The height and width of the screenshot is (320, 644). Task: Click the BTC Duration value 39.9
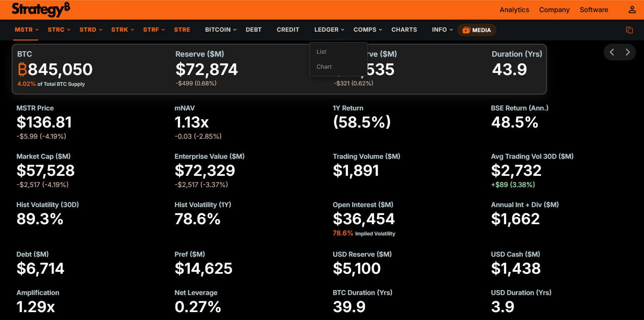pos(349,307)
